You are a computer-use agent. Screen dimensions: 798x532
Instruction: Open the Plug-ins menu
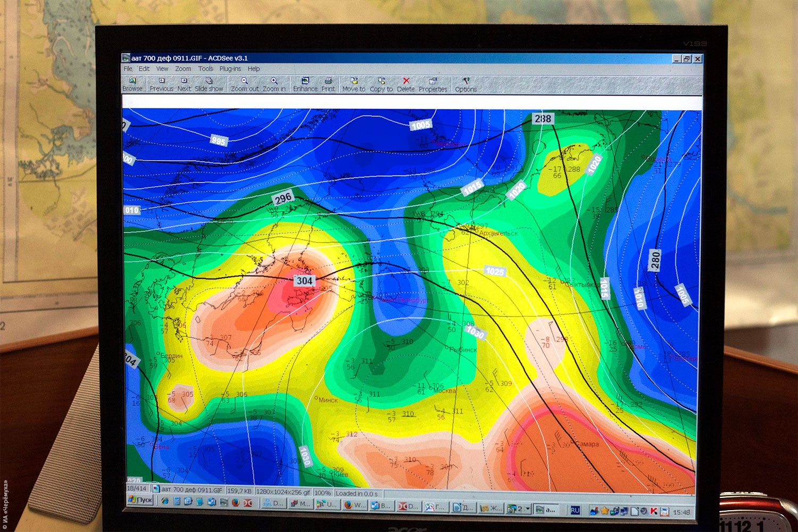tap(230, 69)
